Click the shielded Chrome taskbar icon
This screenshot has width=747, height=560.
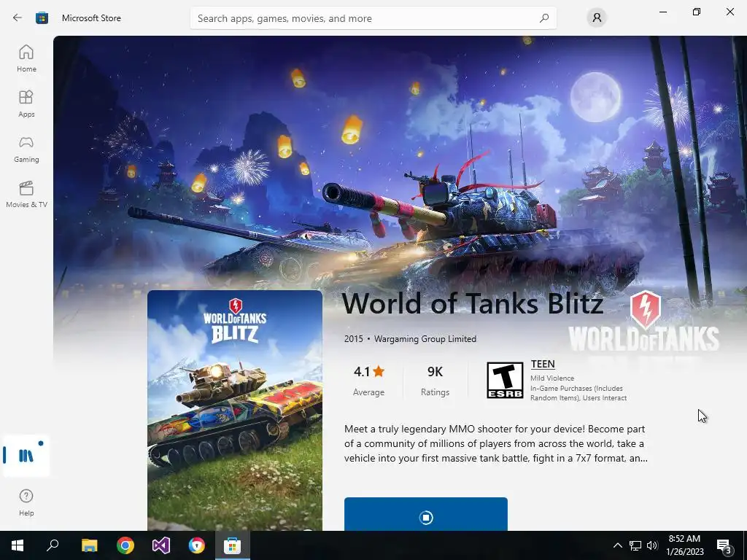click(x=197, y=545)
